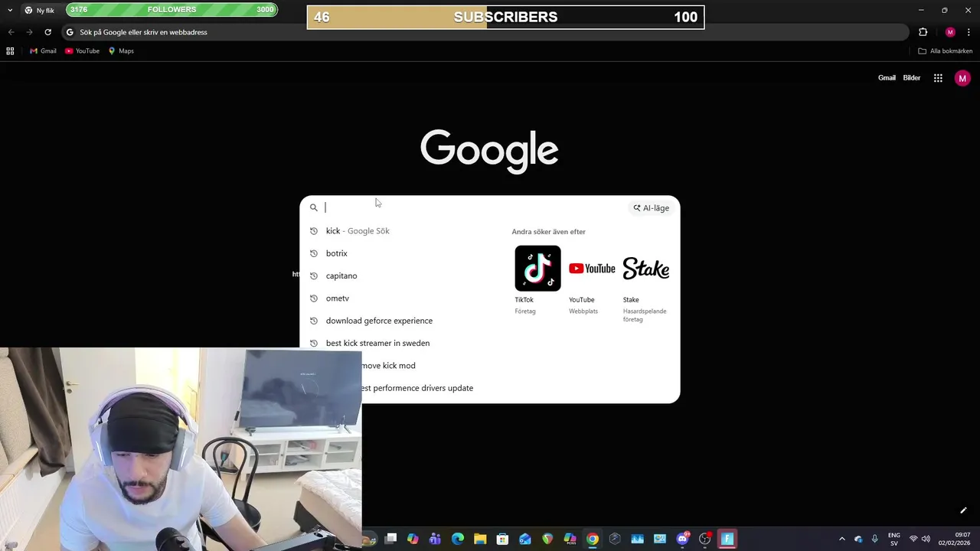Open the Chrome three-dot menu
This screenshot has width=980, height=551.
pyautogui.click(x=969, y=32)
